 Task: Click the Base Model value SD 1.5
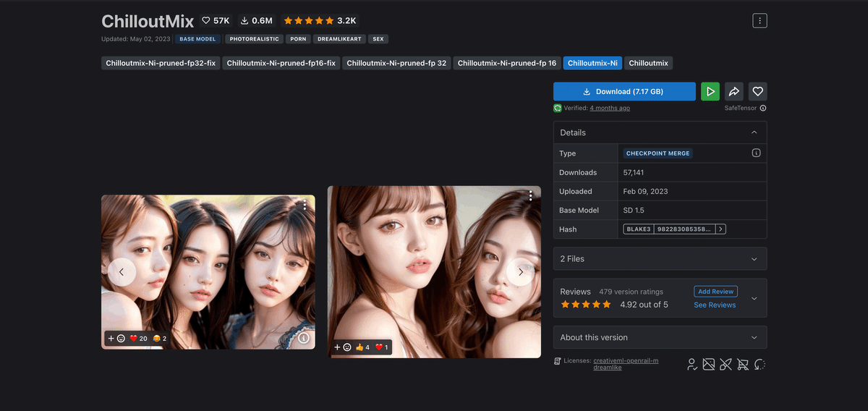[x=634, y=211]
